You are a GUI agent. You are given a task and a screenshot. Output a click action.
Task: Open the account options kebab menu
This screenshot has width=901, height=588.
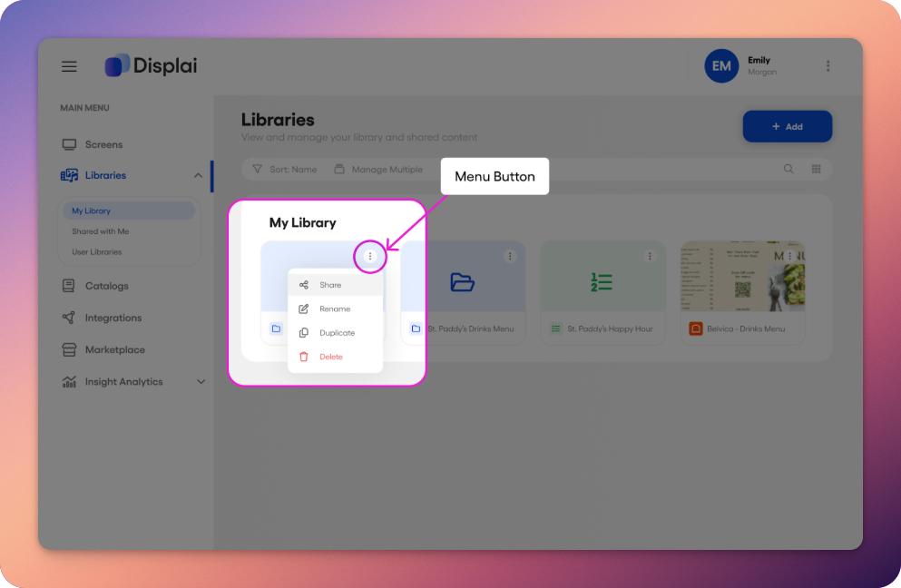(828, 66)
